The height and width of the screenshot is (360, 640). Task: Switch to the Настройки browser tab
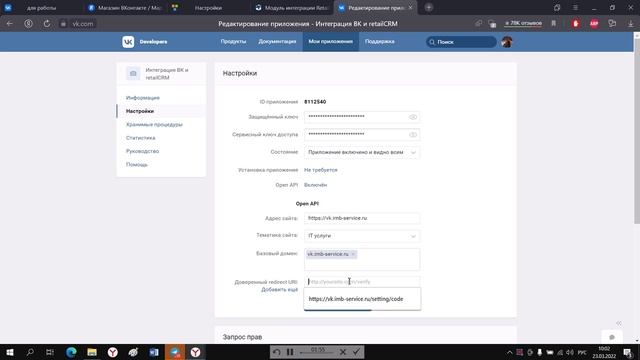click(208, 8)
